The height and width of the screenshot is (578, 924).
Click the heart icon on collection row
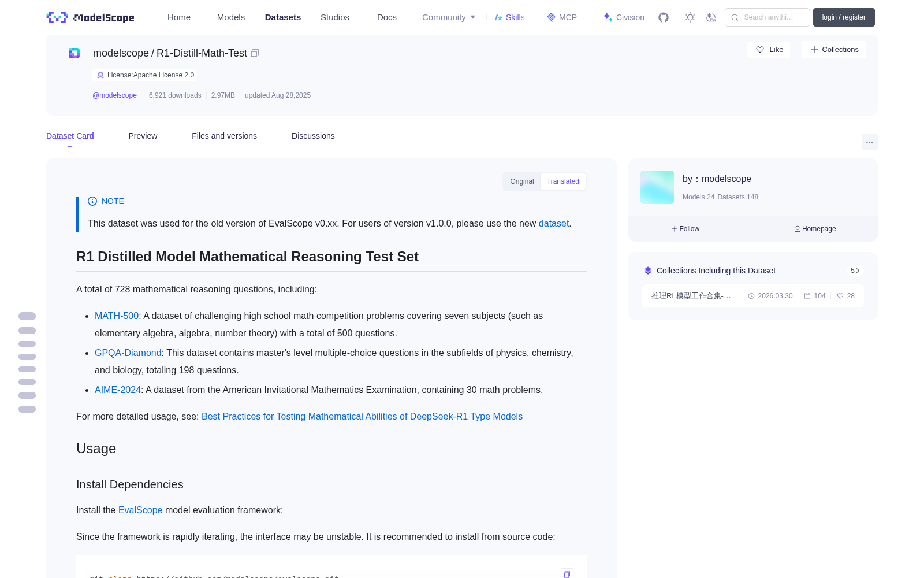pos(840,296)
